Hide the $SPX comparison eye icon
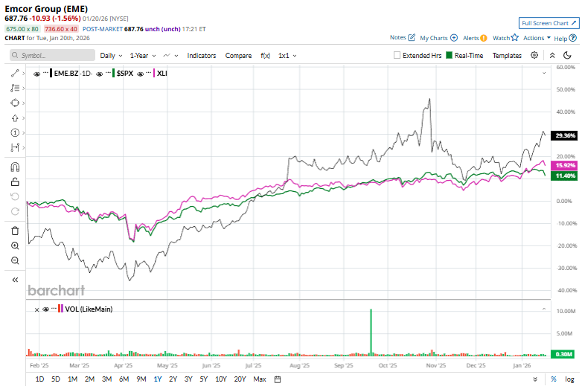Image resolution: width=582 pixels, height=392 pixels. 100,74
